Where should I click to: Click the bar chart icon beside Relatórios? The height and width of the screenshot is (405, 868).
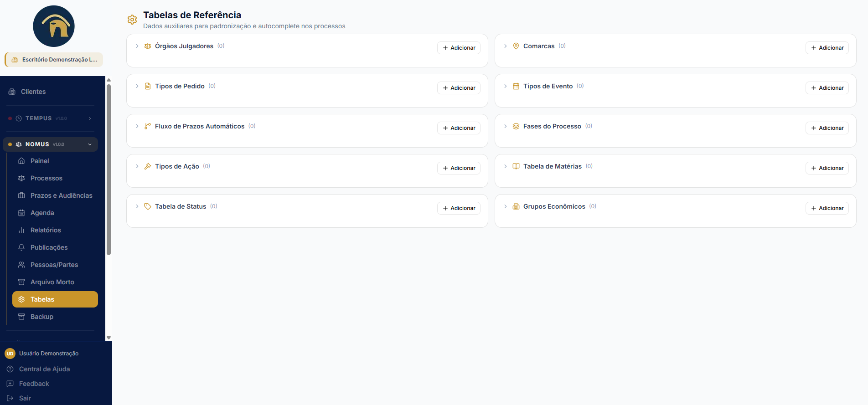[21, 230]
